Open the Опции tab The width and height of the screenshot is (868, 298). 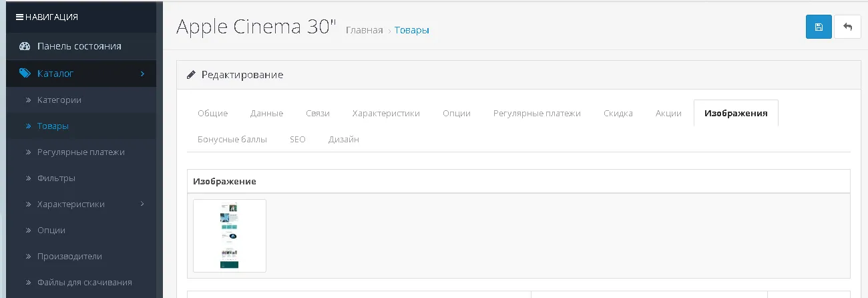click(x=457, y=113)
